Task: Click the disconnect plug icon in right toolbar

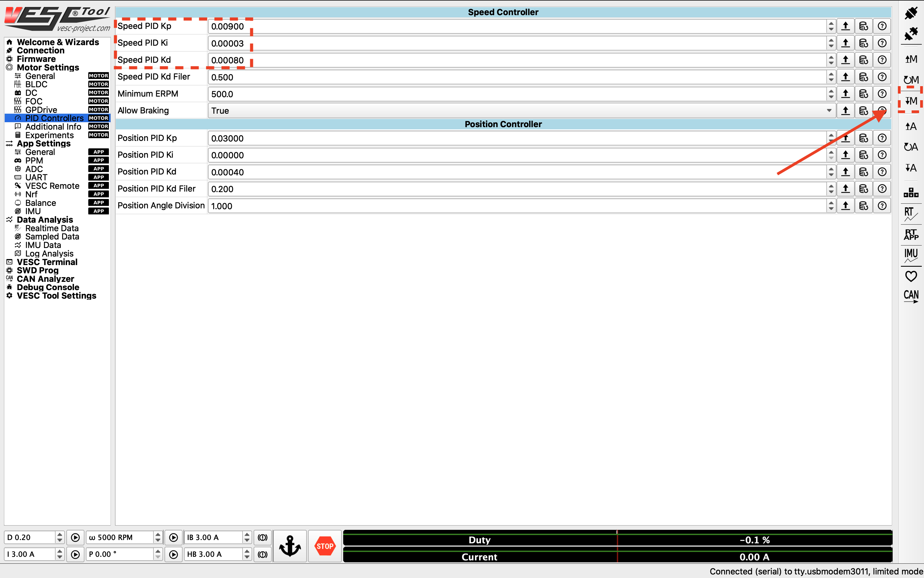Action: pos(911,34)
